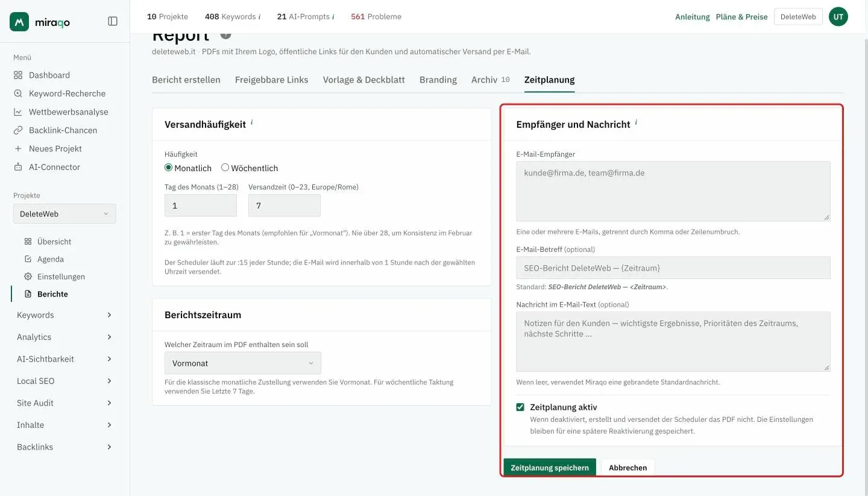Click the 561 Probleme counter
The height and width of the screenshot is (496, 868).
pos(376,17)
